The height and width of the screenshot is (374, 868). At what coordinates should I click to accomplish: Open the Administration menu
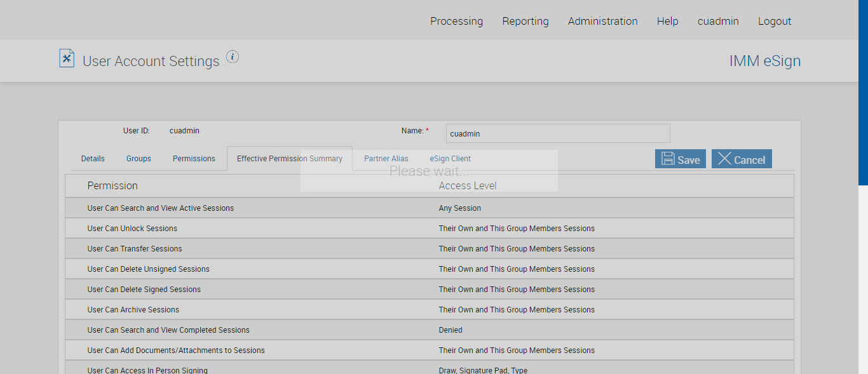point(603,21)
